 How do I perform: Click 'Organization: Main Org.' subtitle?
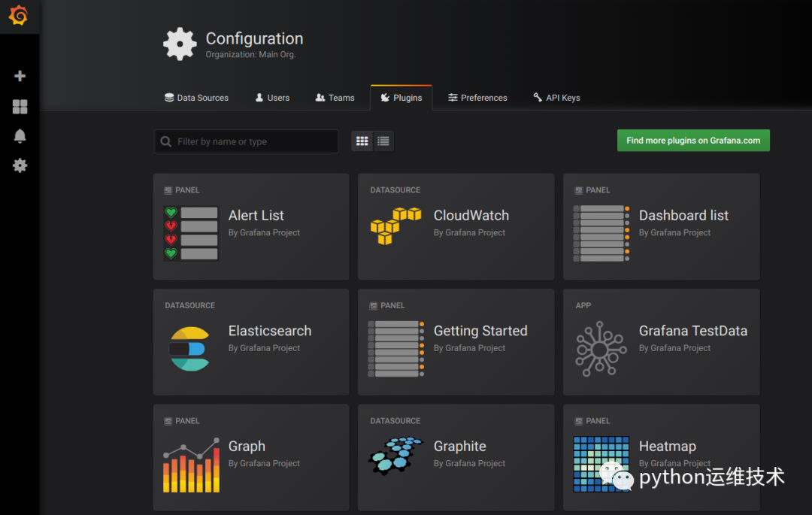tap(250, 54)
